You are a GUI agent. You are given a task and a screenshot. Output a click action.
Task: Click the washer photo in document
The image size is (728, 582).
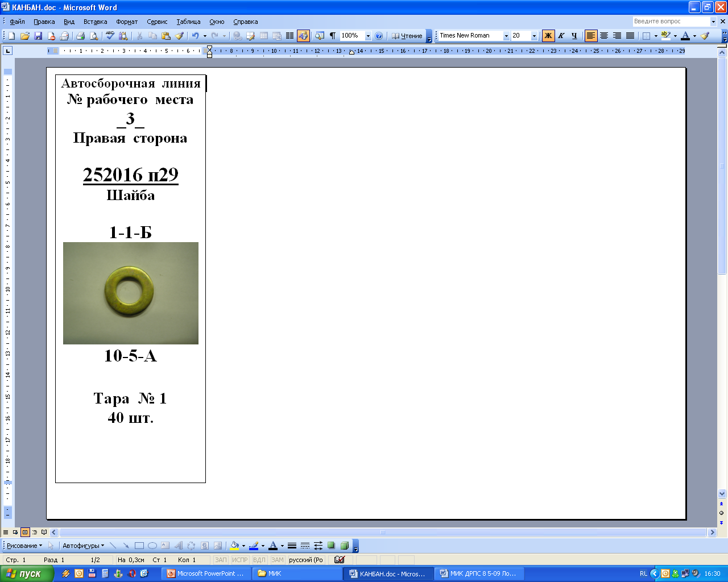131,293
